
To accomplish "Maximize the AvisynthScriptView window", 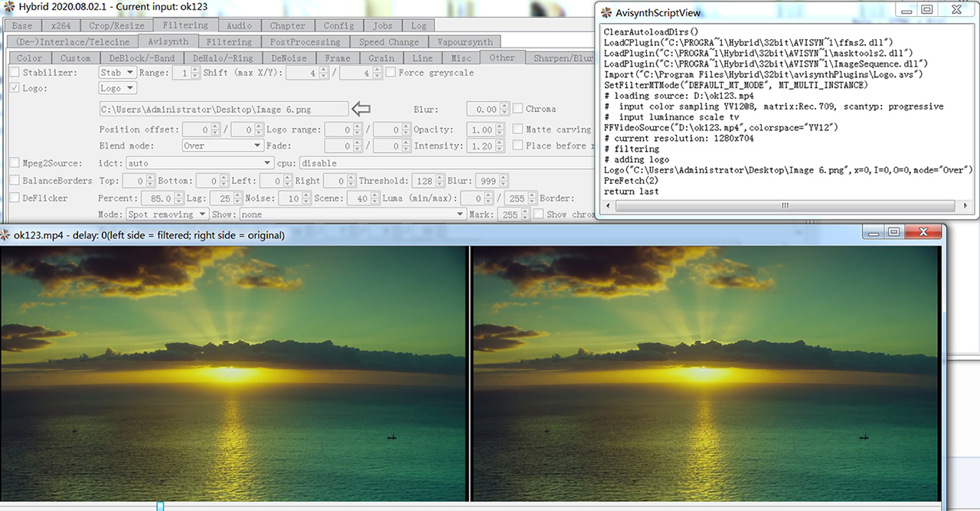I will (x=926, y=10).
